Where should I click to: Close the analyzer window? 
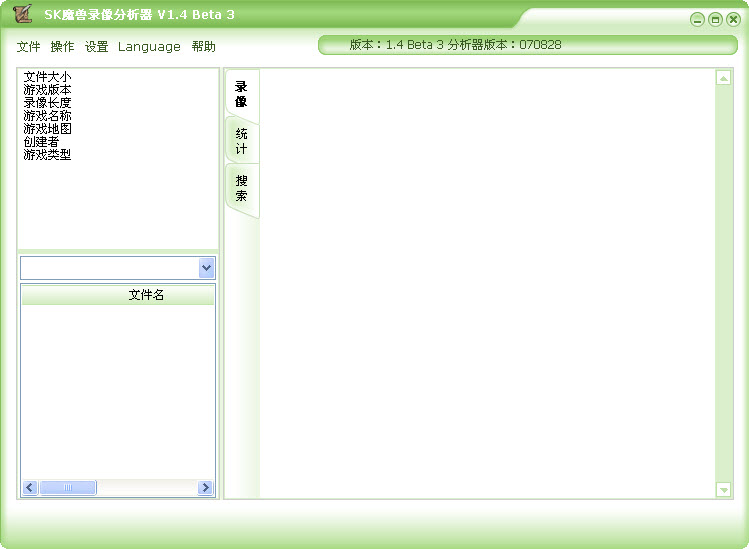pos(733,20)
